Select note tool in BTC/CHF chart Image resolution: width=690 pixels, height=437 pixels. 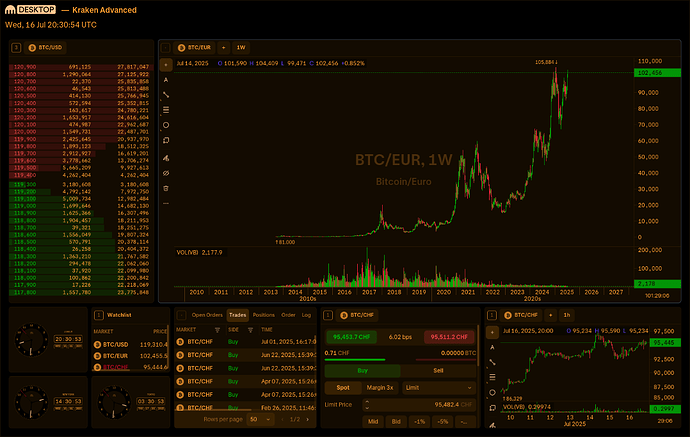[492, 408]
